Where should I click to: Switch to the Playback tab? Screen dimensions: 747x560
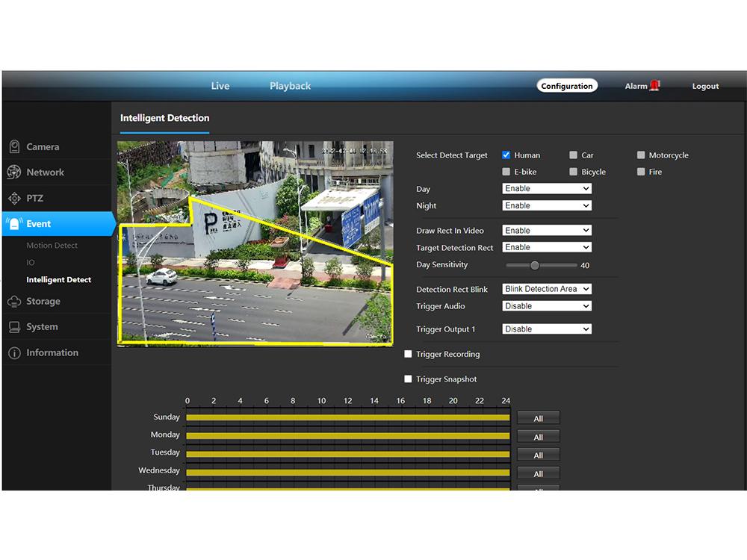(290, 86)
